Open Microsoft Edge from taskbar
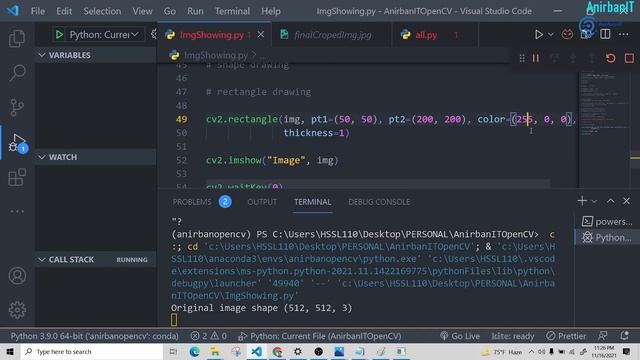The width and height of the screenshot is (640, 360). coord(194,351)
